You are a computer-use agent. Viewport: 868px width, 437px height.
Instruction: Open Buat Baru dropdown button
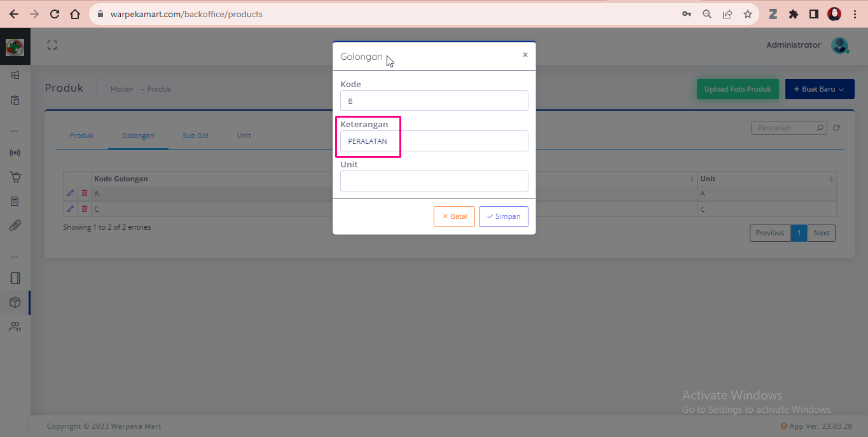[x=820, y=89]
